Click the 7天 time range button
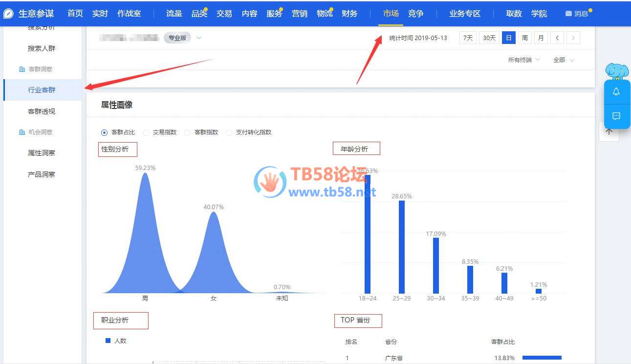 tap(468, 38)
